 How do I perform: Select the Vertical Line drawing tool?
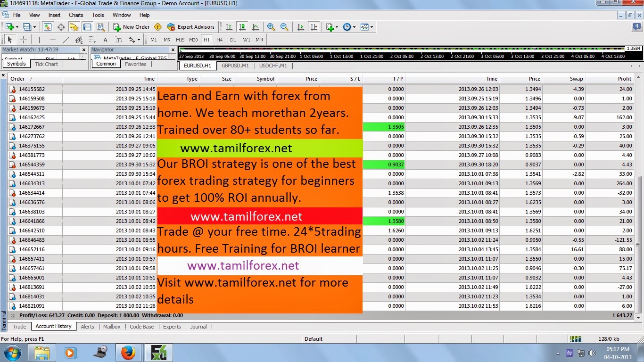click(x=40, y=40)
